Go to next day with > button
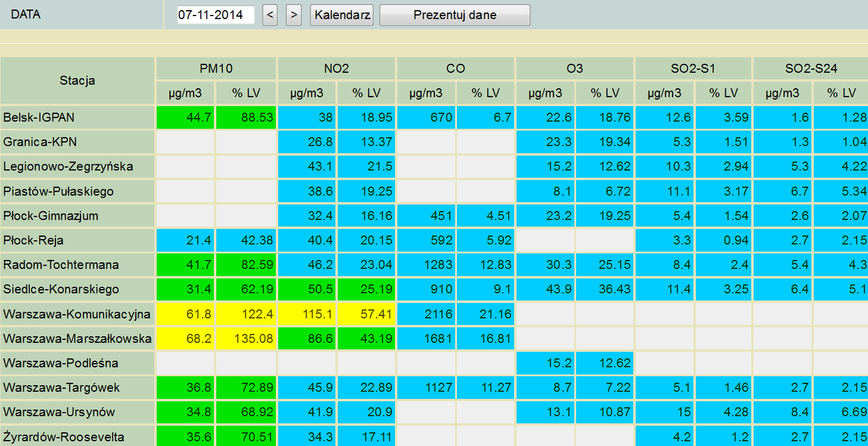This screenshot has height=446, width=868. [293, 15]
